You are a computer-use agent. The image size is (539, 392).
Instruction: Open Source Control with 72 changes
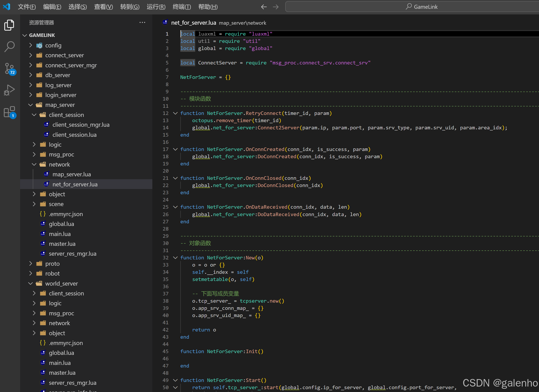[9, 68]
